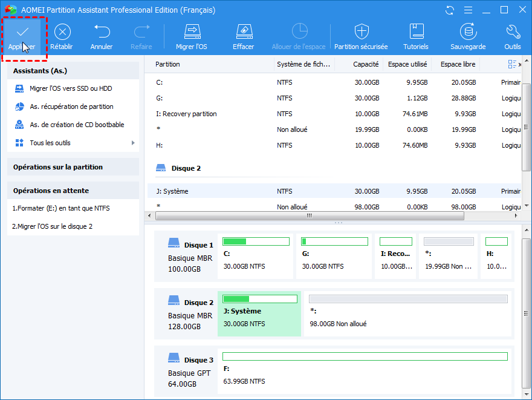Click the refresh icon in the title bar
Viewport: 532px width, 400px height.
pos(449,10)
